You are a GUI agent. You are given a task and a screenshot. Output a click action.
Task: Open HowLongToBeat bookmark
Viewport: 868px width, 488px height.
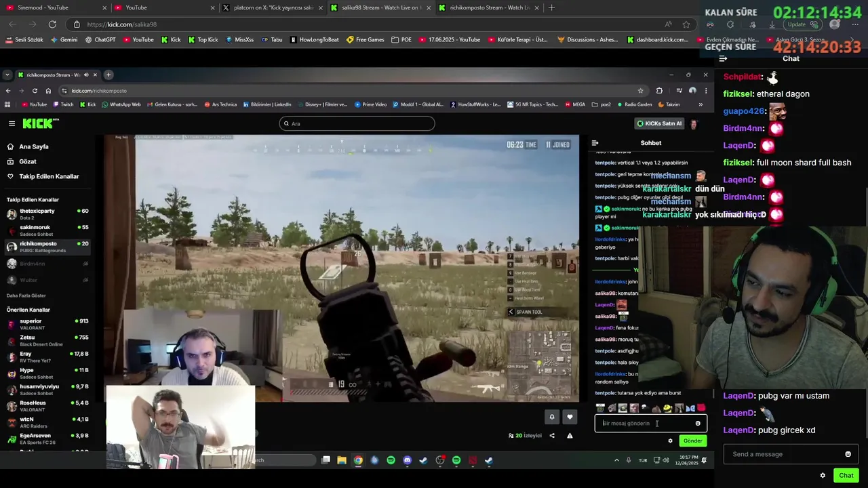click(x=314, y=40)
